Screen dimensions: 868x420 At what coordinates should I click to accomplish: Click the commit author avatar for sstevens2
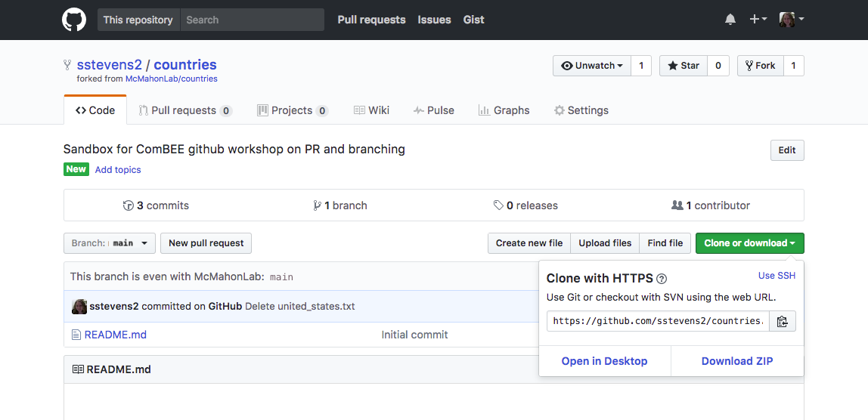coord(79,307)
